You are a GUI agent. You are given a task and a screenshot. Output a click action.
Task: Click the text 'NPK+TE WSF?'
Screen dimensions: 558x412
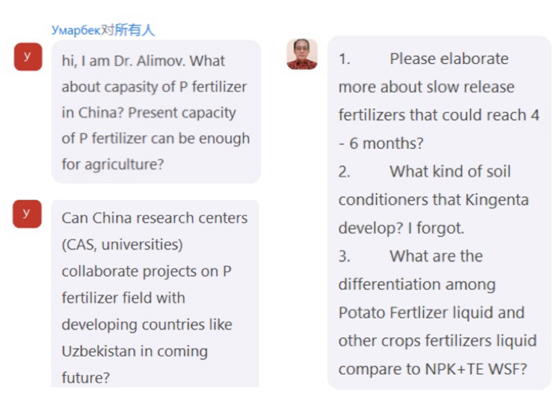(x=476, y=369)
